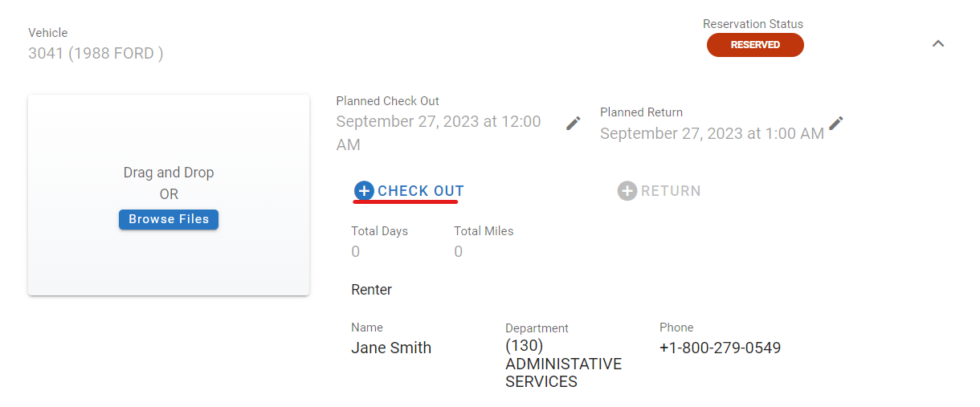This screenshot has height=407, width=980.
Task: Click the Planned Return date text
Action: click(712, 134)
